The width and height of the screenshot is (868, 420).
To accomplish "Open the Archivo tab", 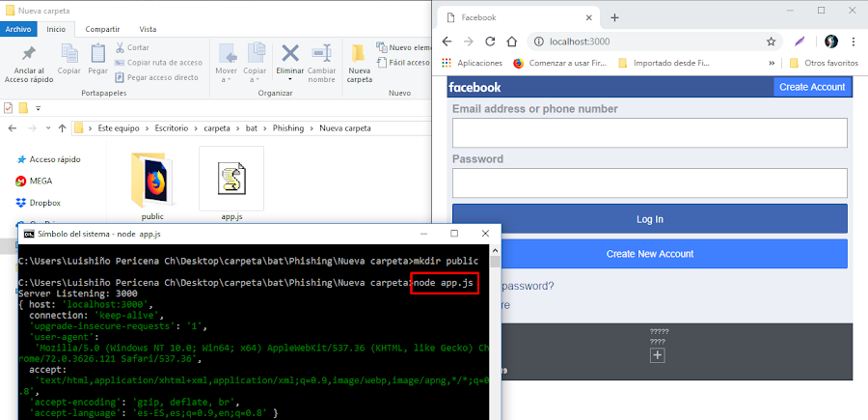I will (x=18, y=29).
